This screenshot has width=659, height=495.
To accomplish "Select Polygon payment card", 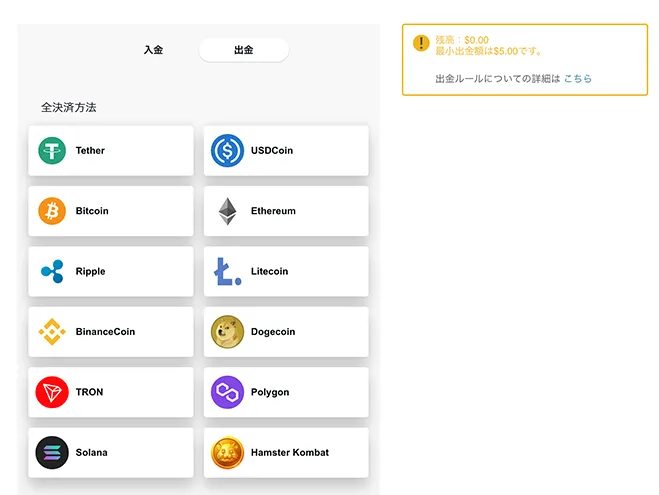I will coord(286,392).
